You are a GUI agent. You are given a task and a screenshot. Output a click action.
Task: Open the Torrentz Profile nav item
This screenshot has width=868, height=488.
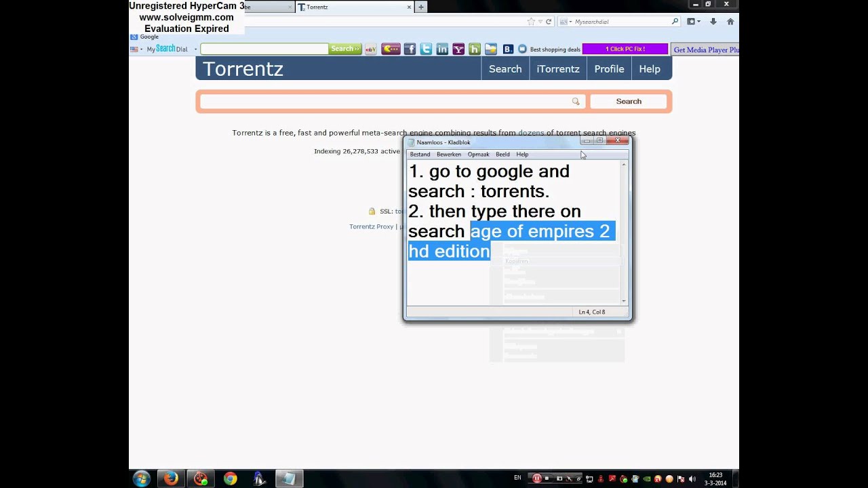tap(609, 68)
